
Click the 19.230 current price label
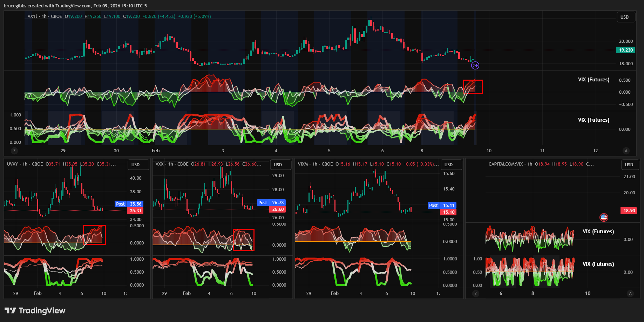pos(625,50)
